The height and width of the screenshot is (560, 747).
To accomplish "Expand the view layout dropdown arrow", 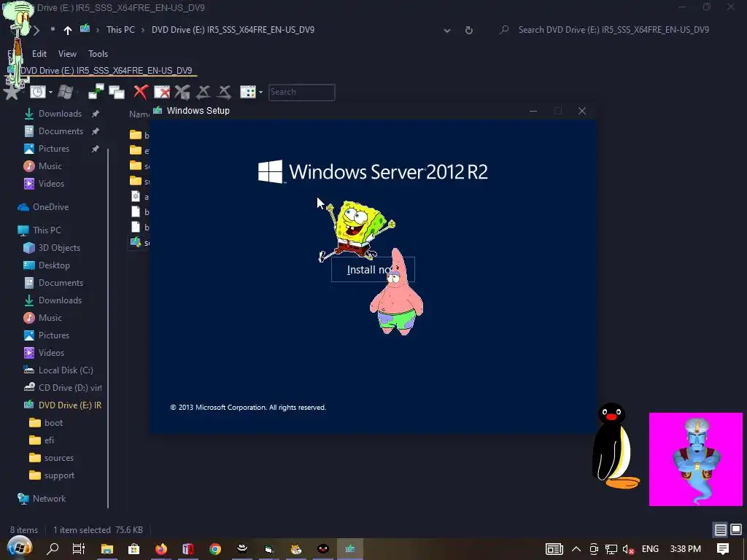I will (260, 92).
